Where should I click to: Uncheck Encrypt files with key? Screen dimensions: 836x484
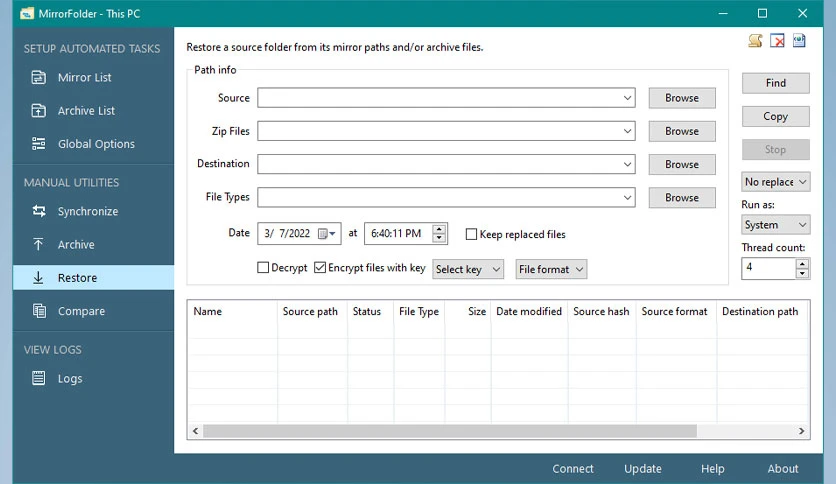tap(320, 267)
